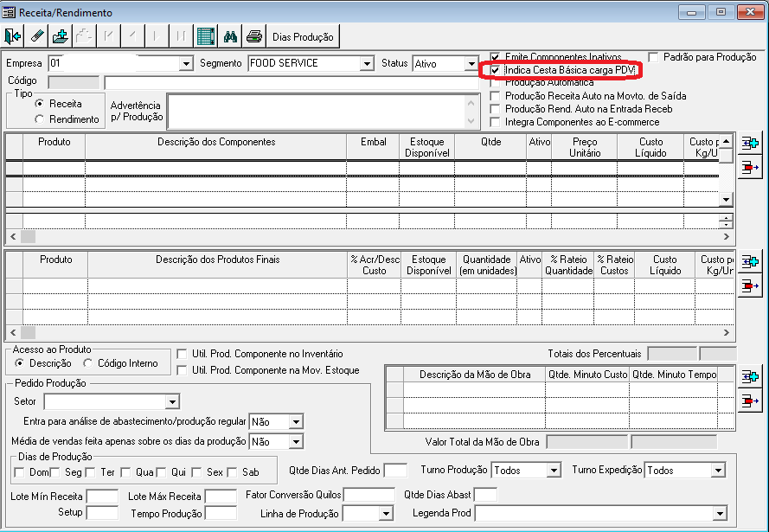769x532 pixels.
Task: Click the Receita/Rendimento window title icon
Action: (x=9, y=12)
